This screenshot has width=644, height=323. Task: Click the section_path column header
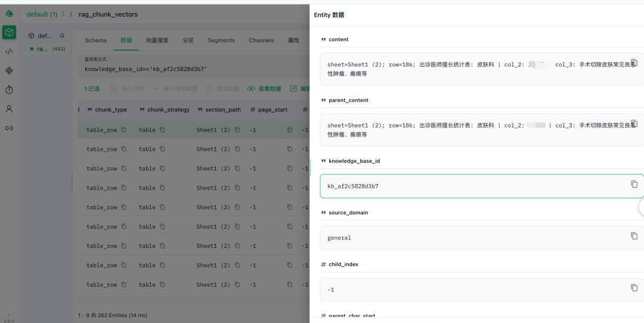click(x=219, y=110)
